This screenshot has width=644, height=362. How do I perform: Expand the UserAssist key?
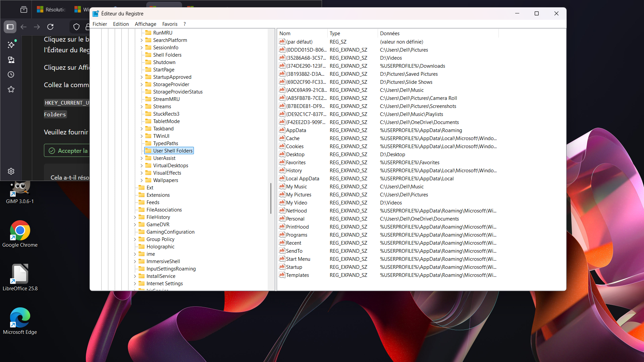pyautogui.click(x=142, y=158)
